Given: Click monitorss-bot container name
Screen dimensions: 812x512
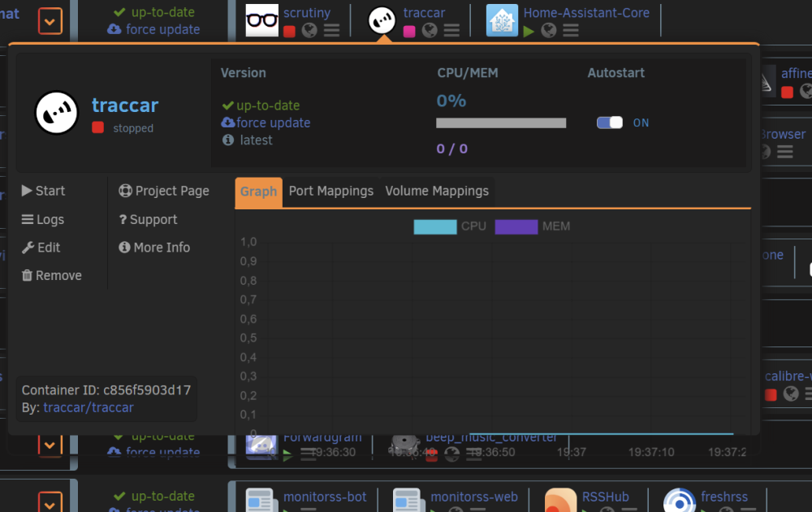Looking at the screenshot, I should click(x=325, y=497).
